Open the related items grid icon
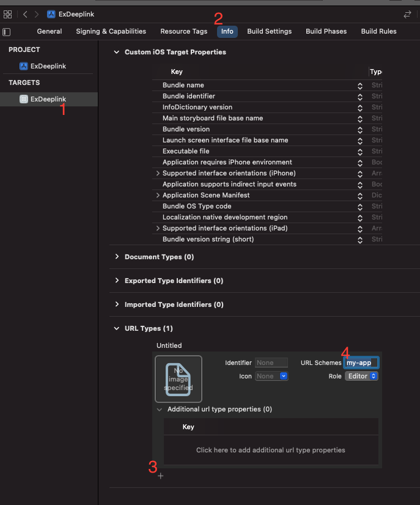 pyautogui.click(x=7, y=14)
